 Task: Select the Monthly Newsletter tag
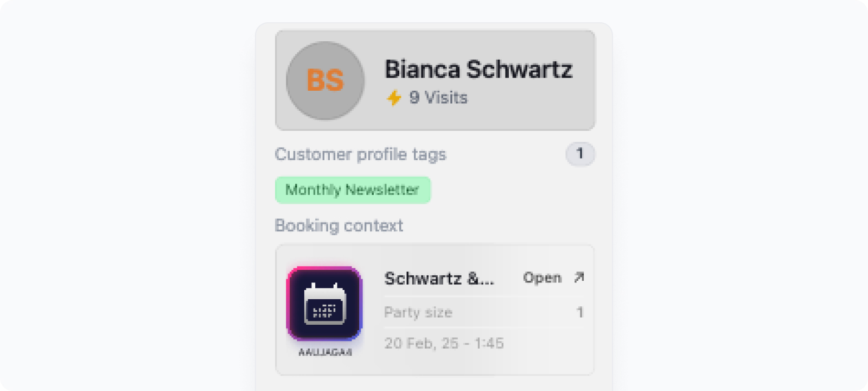pyautogui.click(x=353, y=190)
